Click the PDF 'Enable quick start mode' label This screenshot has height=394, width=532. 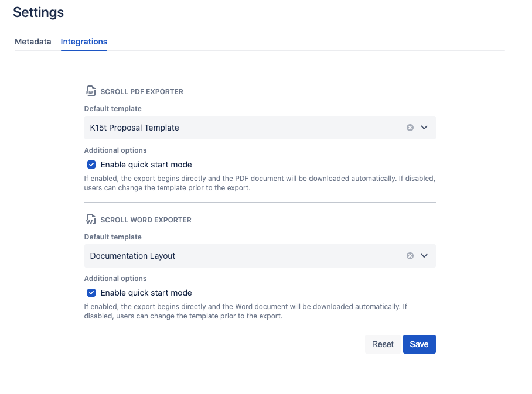point(146,165)
